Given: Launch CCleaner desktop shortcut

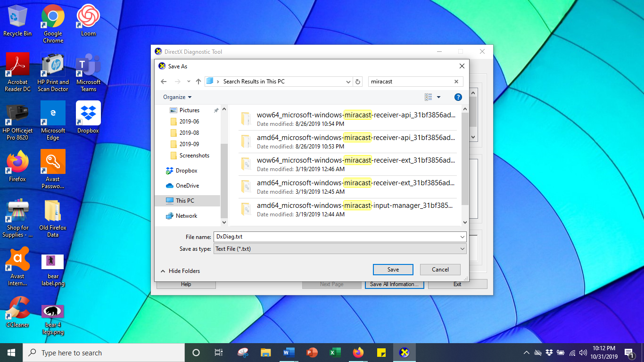Looking at the screenshot, I should [x=17, y=312].
